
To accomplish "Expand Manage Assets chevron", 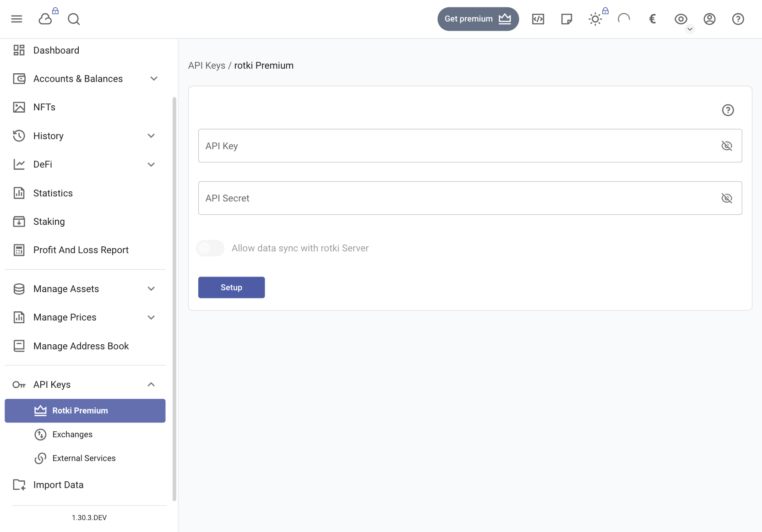I will 151,289.
